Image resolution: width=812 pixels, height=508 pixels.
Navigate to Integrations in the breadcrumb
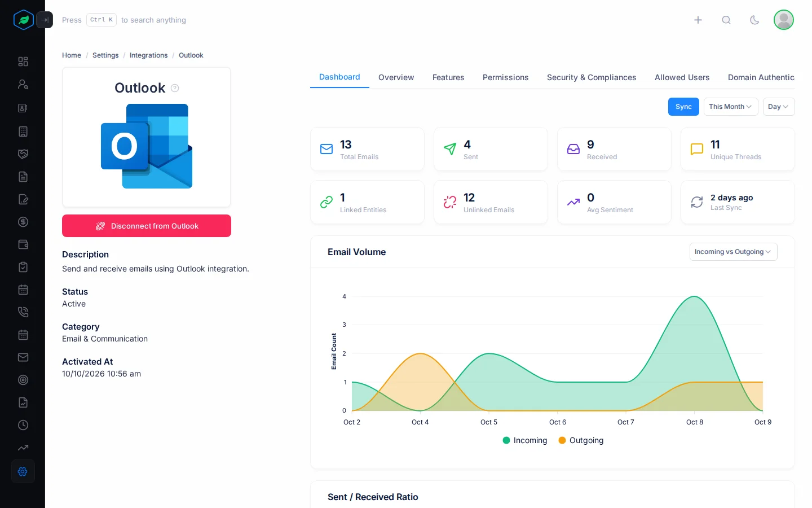(x=149, y=55)
